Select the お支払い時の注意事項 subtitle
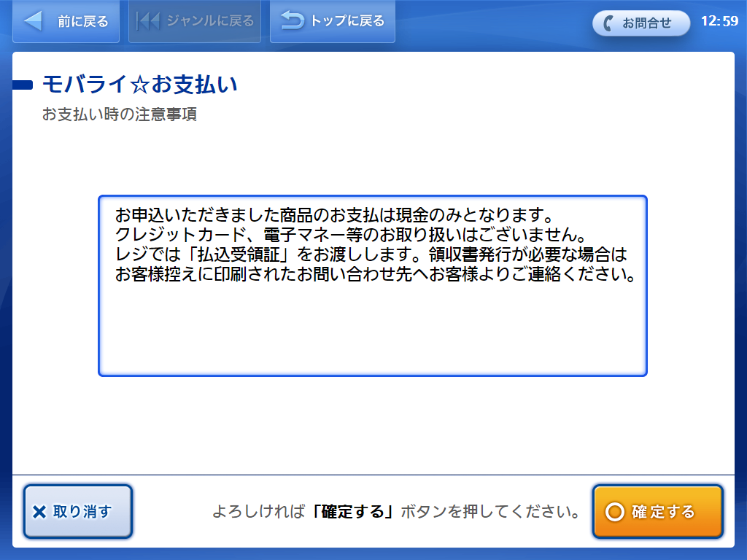This screenshot has height=560, width=747. [120, 114]
